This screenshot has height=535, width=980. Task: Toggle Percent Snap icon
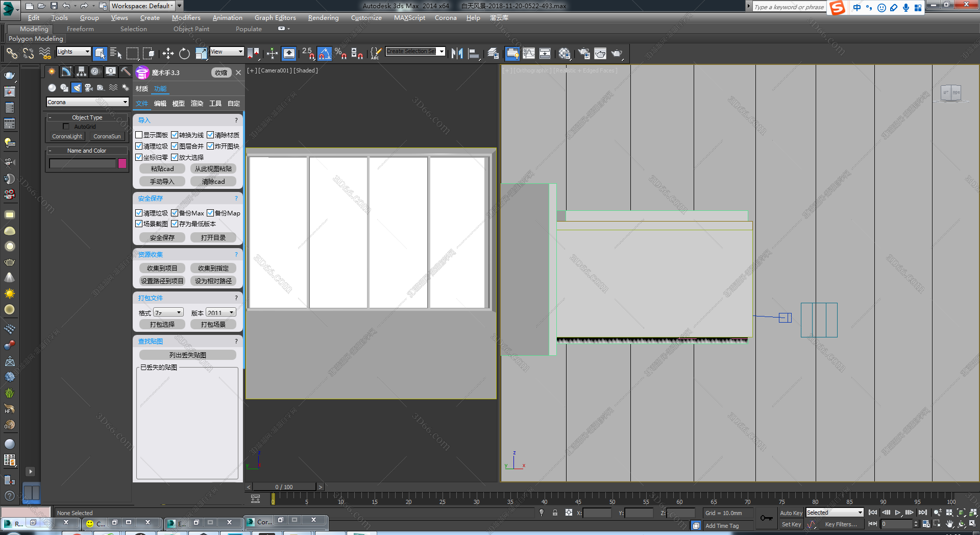click(340, 53)
